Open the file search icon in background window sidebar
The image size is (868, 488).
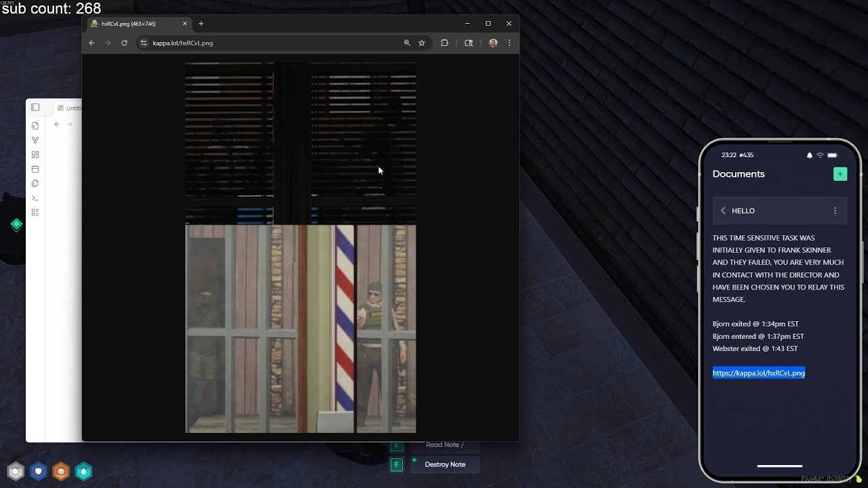(x=35, y=125)
